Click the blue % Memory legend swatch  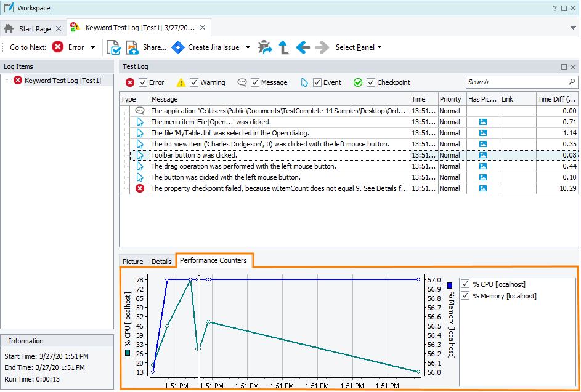(x=450, y=286)
